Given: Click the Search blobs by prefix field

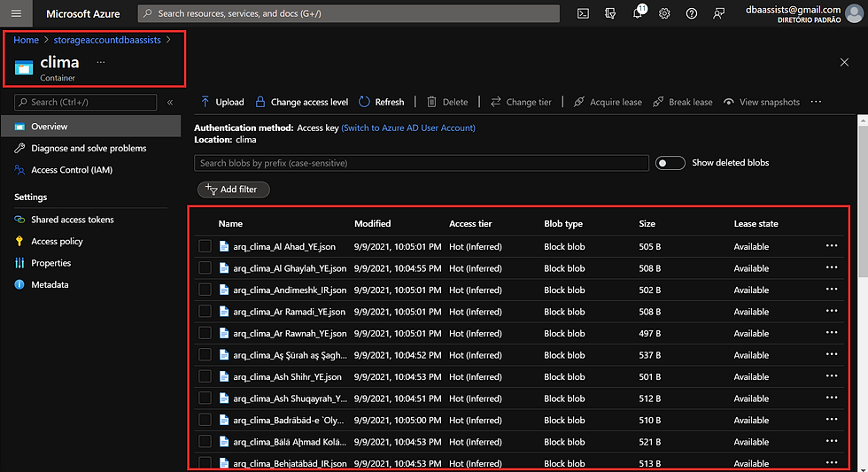Looking at the screenshot, I should [x=421, y=163].
